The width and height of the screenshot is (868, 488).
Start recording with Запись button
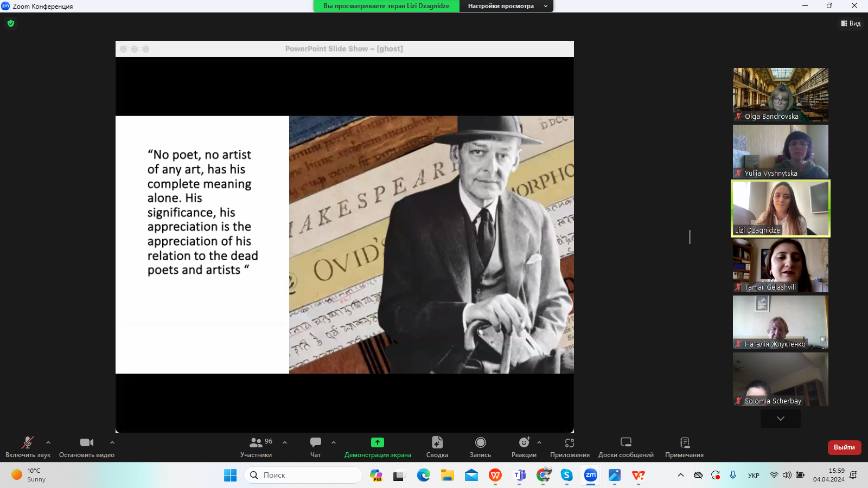[x=480, y=447]
